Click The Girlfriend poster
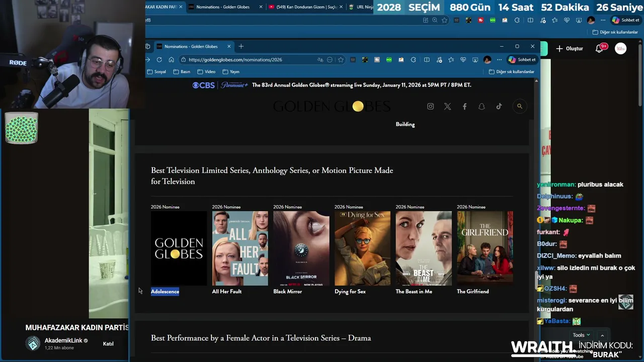Viewport: 644px width, 362px height. coord(485,248)
